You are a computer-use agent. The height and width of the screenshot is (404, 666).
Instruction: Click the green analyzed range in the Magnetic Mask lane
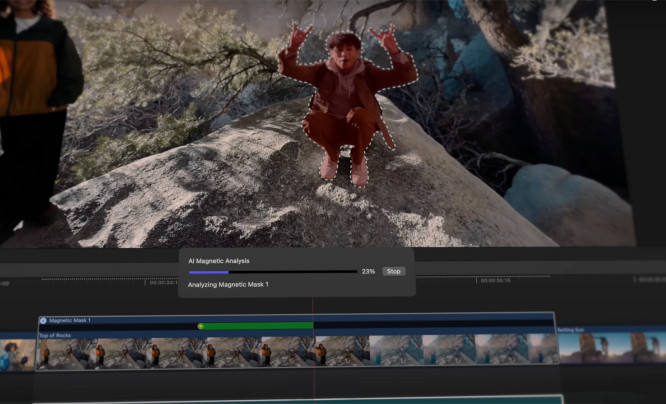pyautogui.click(x=258, y=326)
